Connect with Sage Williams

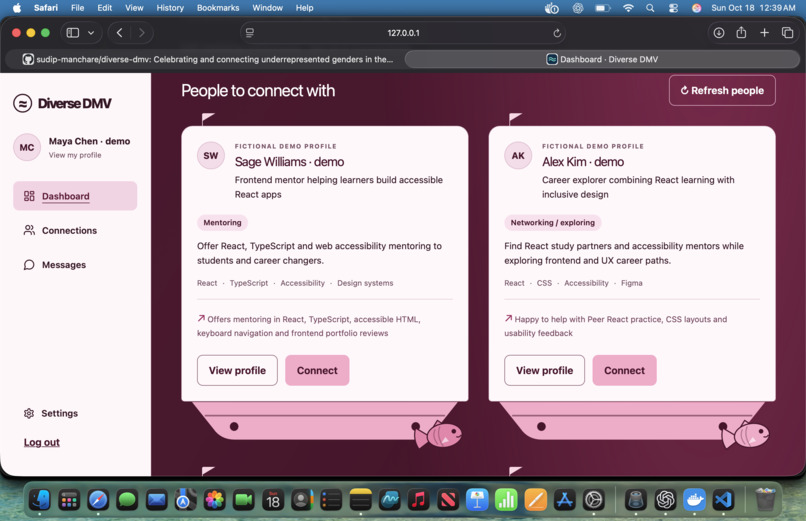(317, 370)
